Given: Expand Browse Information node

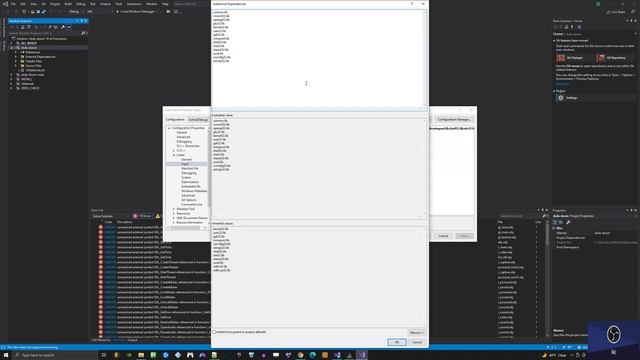Looking at the screenshot, I should (x=174, y=222).
